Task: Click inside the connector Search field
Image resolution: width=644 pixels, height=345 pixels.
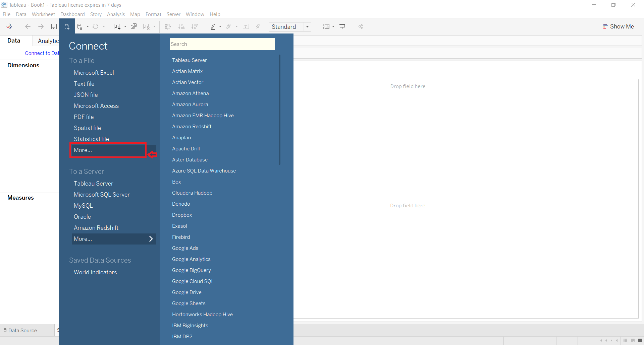Action: (222, 44)
